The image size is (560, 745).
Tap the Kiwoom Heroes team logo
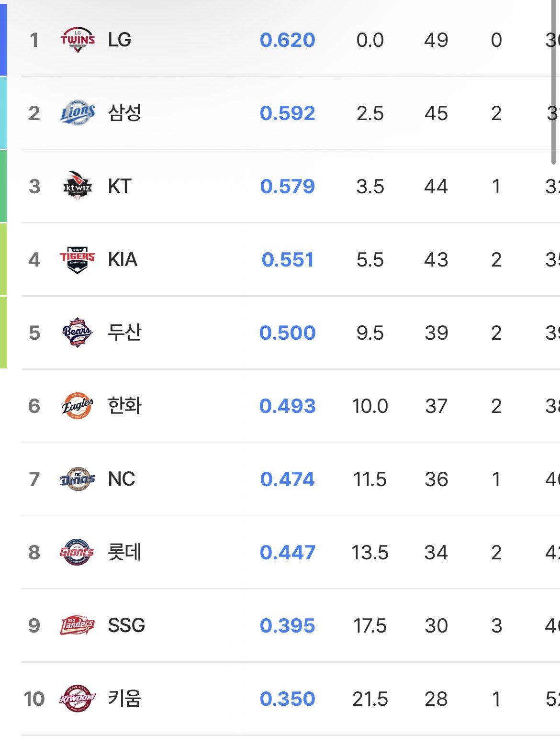tap(78, 699)
